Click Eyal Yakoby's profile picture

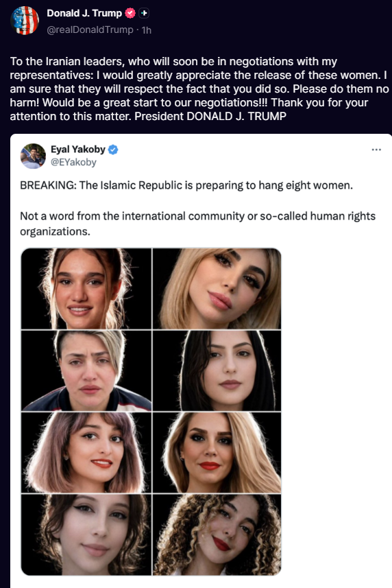click(x=33, y=156)
